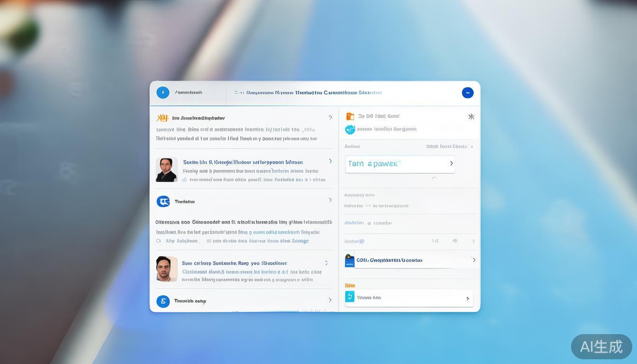The height and width of the screenshot is (364, 637).
Task: Click the blue document icon in the right panel
Action: tap(349, 260)
